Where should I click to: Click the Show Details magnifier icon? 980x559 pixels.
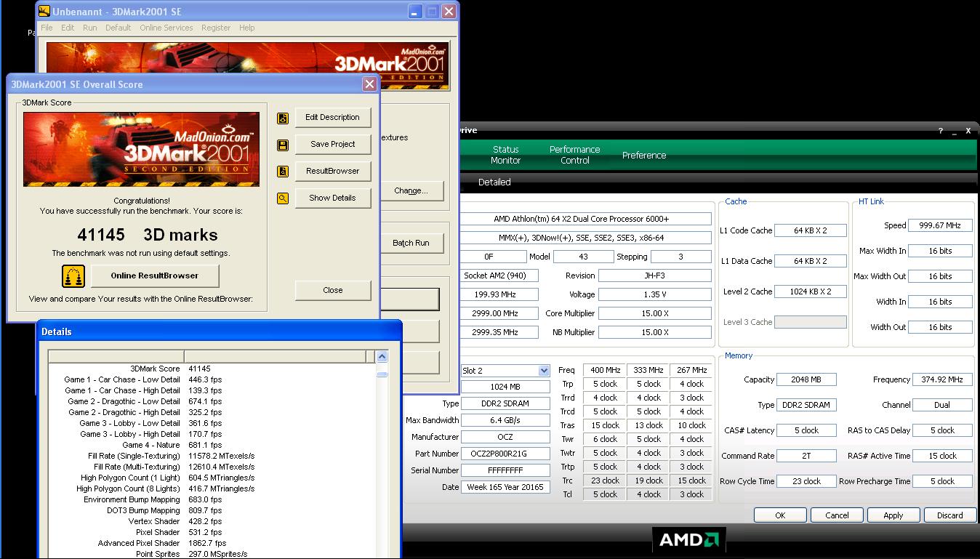283,198
